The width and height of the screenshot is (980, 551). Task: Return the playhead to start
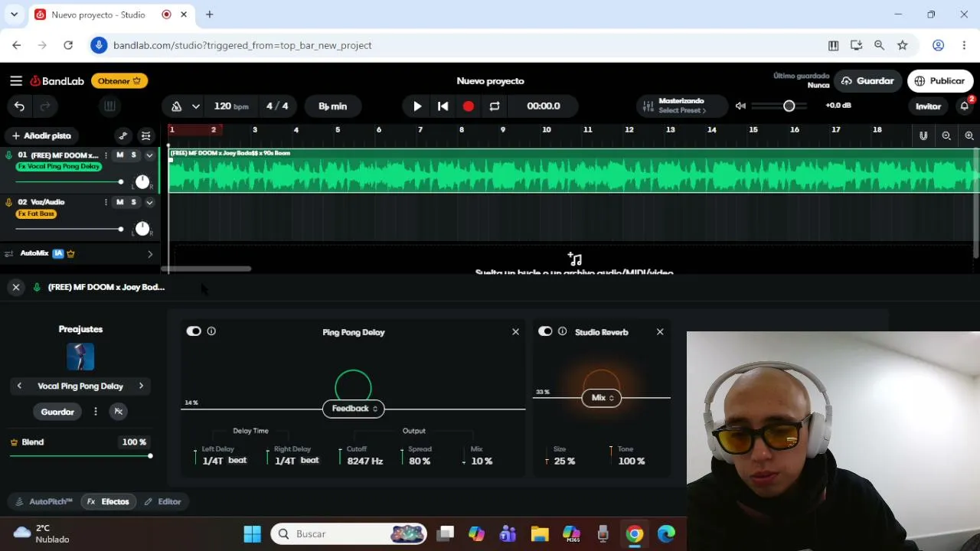click(x=443, y=106)
